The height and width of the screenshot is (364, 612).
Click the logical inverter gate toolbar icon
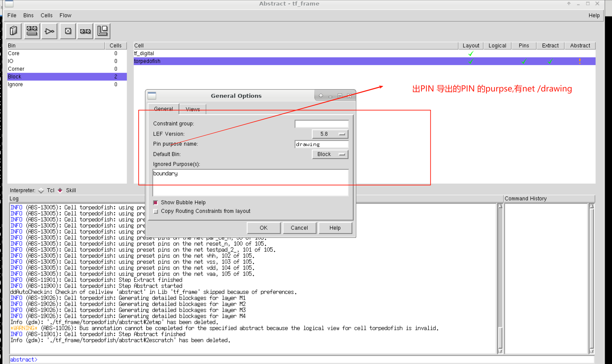click(50, 31)
